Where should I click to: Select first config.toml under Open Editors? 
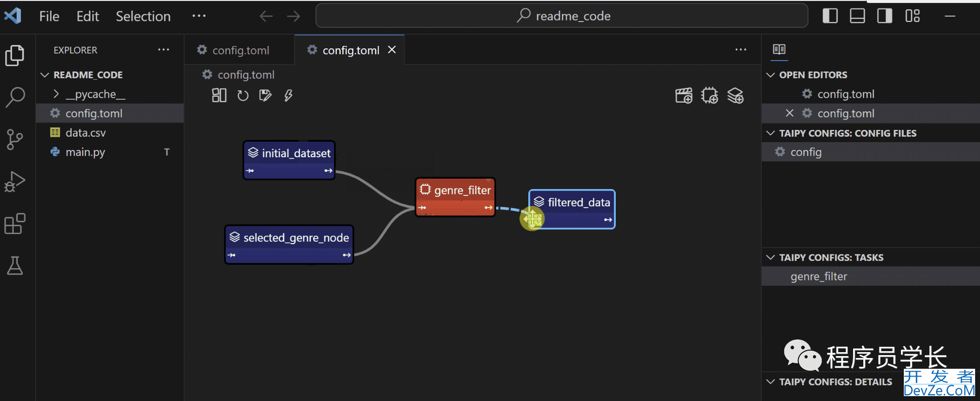pos(871,94)
